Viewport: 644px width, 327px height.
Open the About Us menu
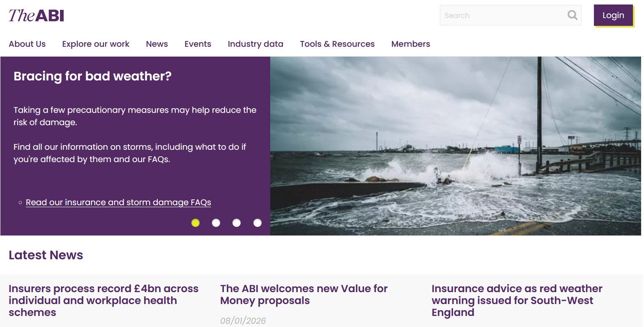[x=27, y=44]
